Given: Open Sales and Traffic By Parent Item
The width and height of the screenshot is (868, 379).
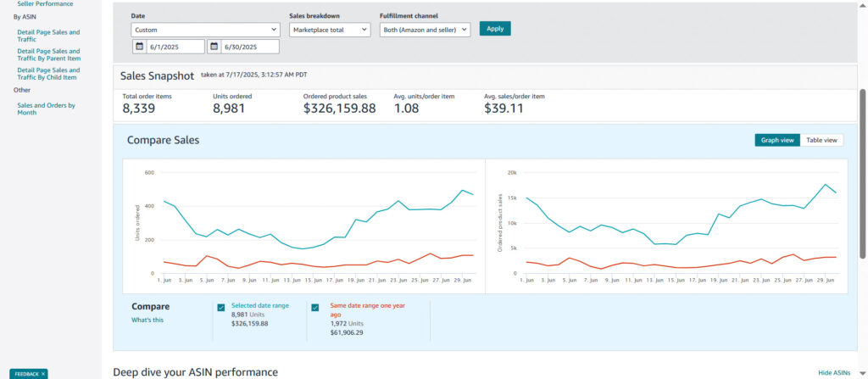Looking at the screenshot, I should [x=48, y=54].
